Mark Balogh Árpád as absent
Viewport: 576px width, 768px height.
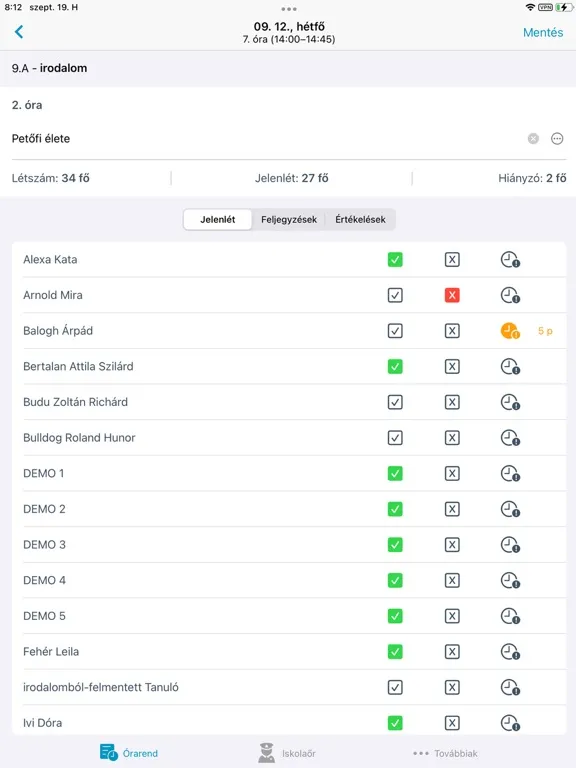452,331
